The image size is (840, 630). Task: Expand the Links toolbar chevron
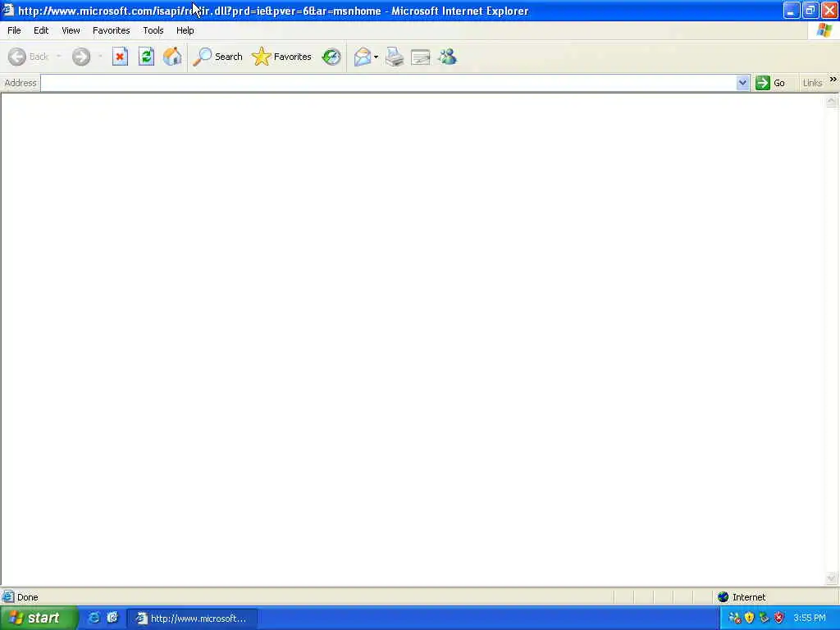(833, 80)
